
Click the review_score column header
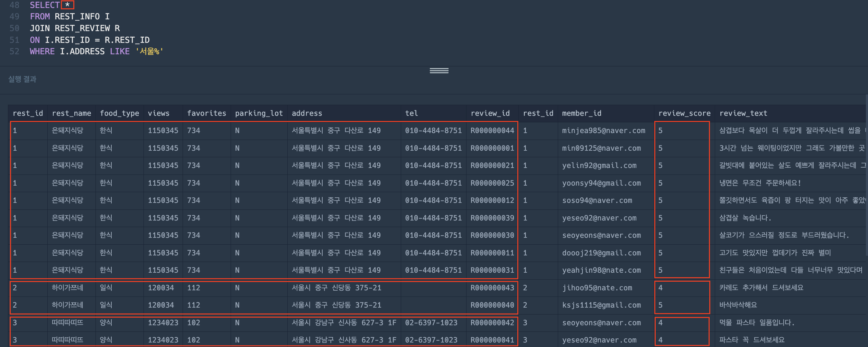(684, 113)
